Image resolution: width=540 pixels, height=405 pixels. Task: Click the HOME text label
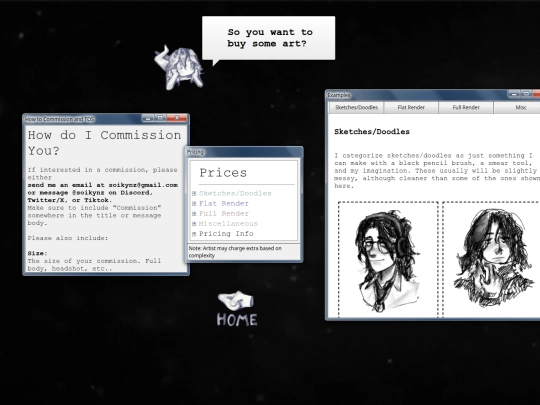point(237,320)
